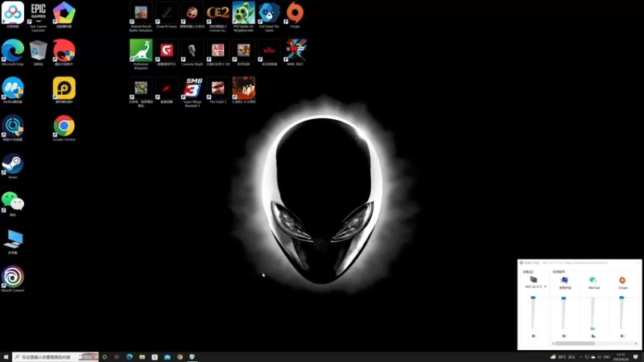Screen dimensions: 644x362
Task: Open the Mail app from the taskbar
Action: [167, 357]
